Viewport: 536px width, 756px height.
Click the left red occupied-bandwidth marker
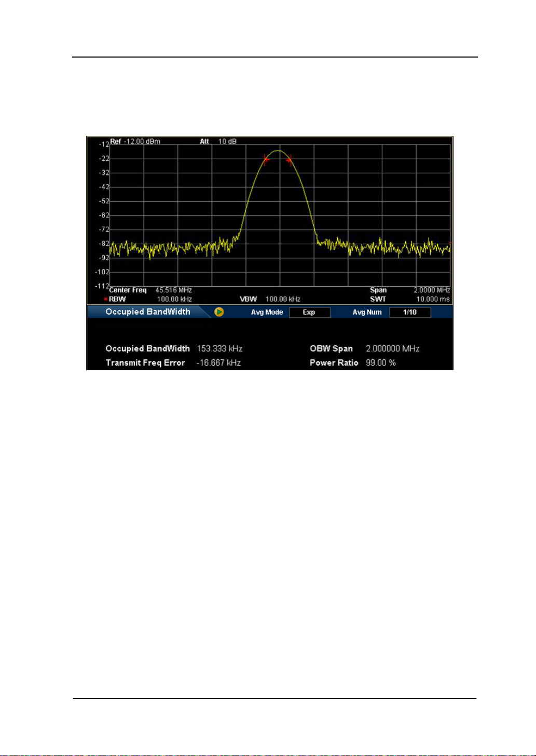266,160
